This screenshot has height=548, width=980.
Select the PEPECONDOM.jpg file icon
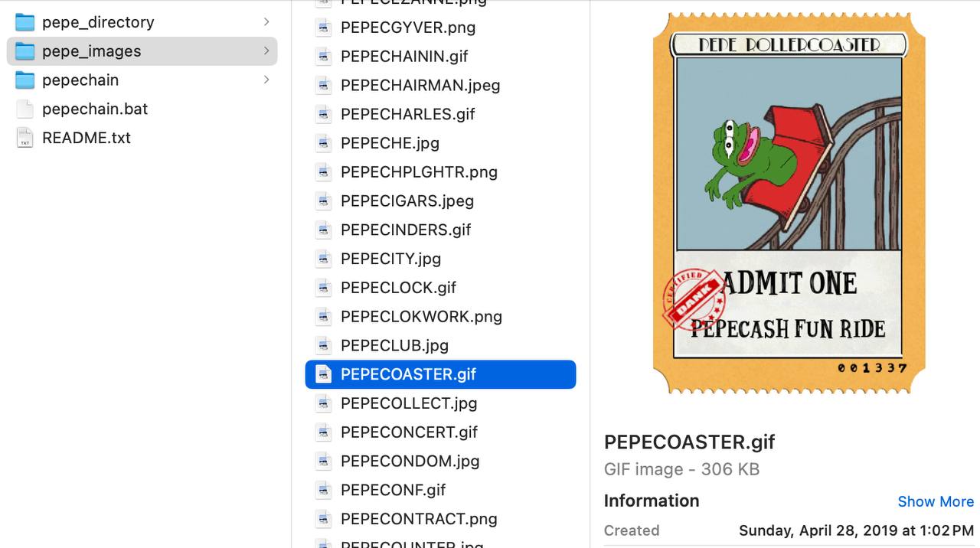coord(324,462)
